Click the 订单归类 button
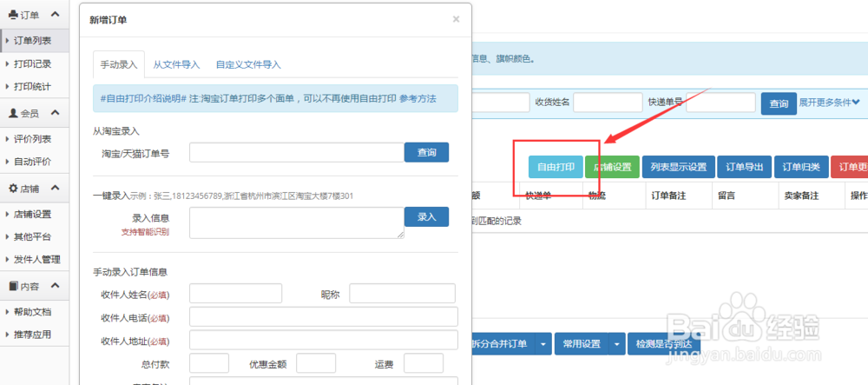This screenshot has width=868, height=385. click(x=801, y=167)
